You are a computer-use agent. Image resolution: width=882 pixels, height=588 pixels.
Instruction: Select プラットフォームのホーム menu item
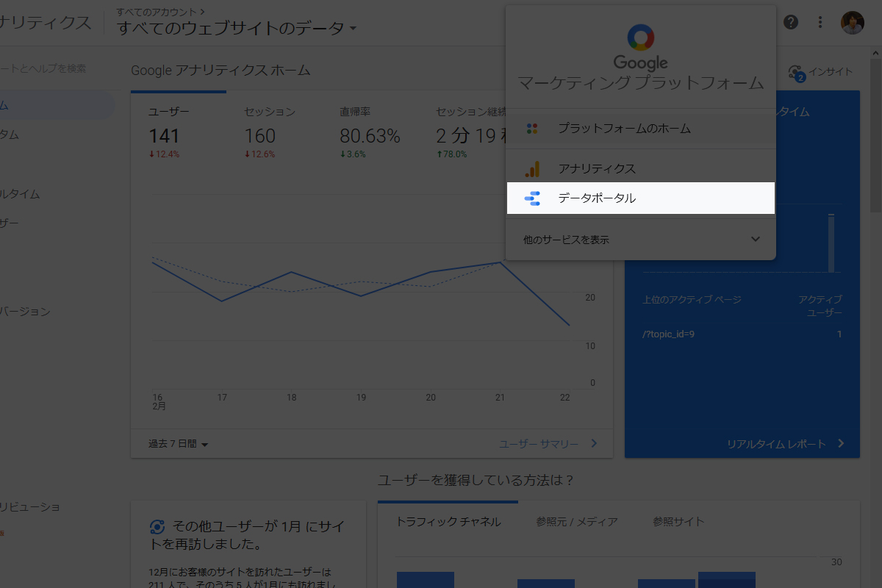[624, 129]
